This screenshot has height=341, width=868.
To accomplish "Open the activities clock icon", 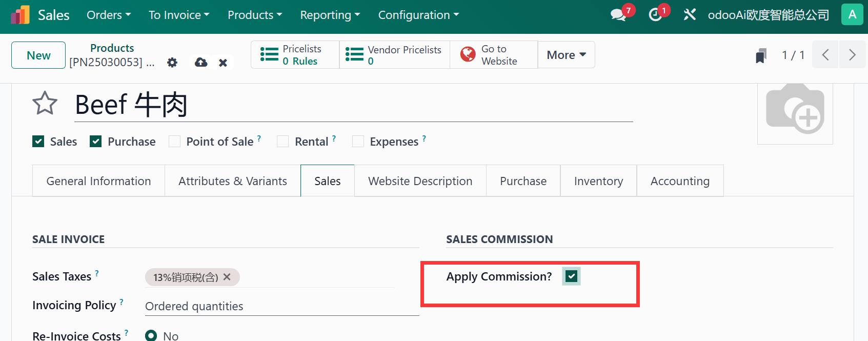I will point(655,15).
